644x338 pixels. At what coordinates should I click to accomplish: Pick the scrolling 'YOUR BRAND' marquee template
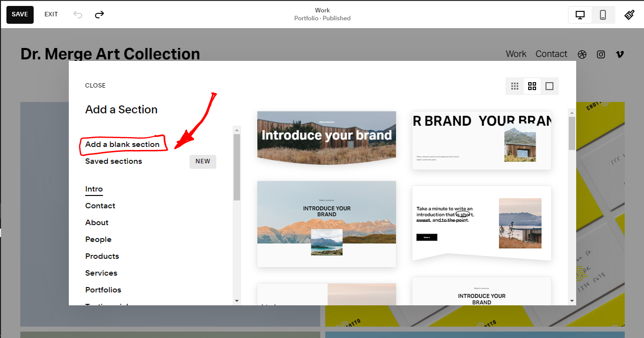tap(482, 141)
